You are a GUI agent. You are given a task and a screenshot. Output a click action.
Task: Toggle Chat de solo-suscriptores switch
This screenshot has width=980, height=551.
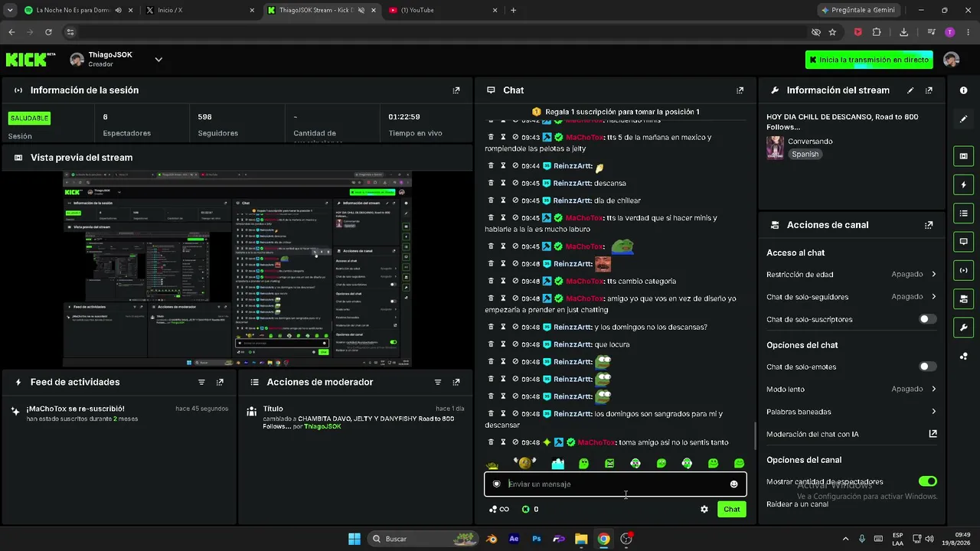(x=927, y=319)
